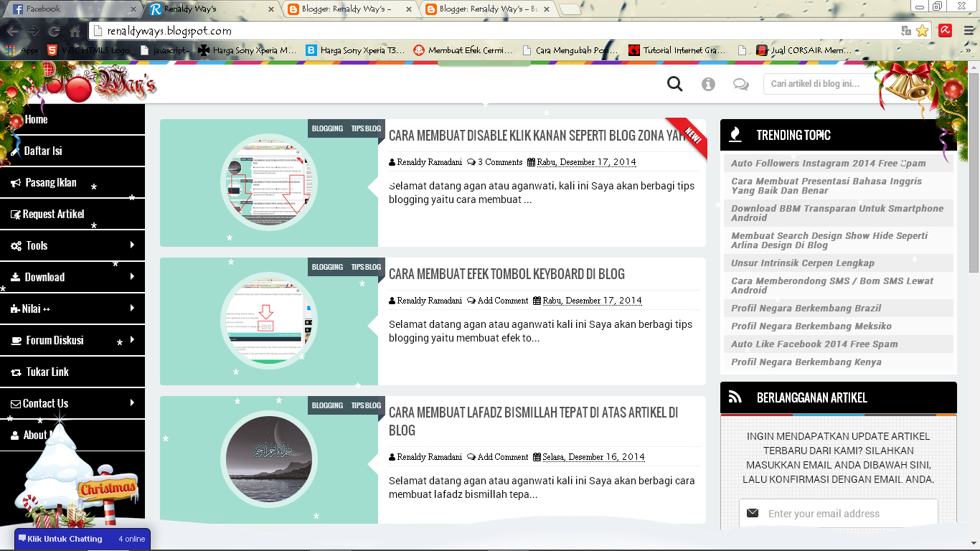Open post Cara Membuat Disable Klik Kanan
This screenshot has width=980, height=551.
pos(537,136)
